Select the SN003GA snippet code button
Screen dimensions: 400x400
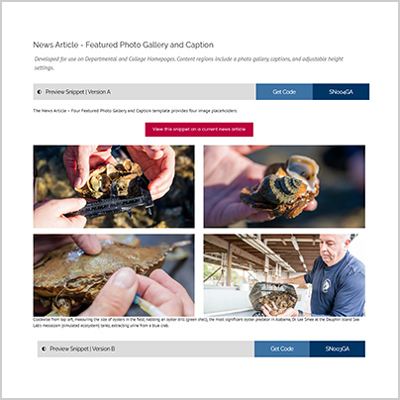(x=337, y=349)
